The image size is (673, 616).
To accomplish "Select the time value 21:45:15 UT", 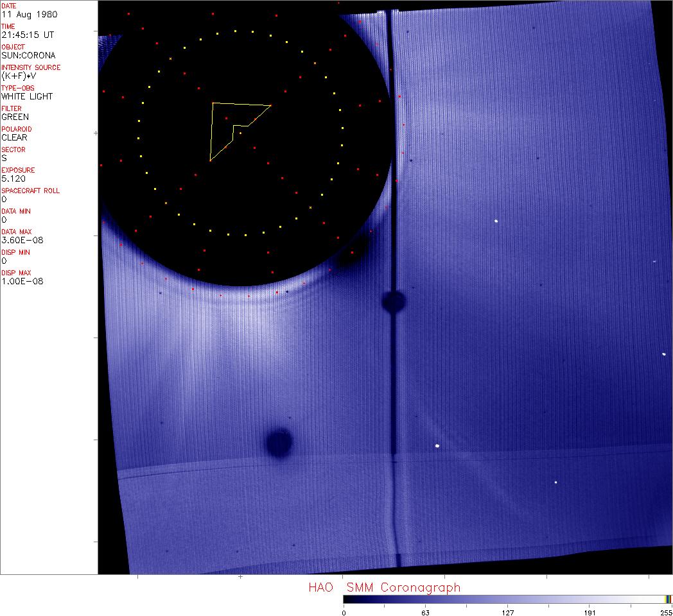I will pos(26,35).
